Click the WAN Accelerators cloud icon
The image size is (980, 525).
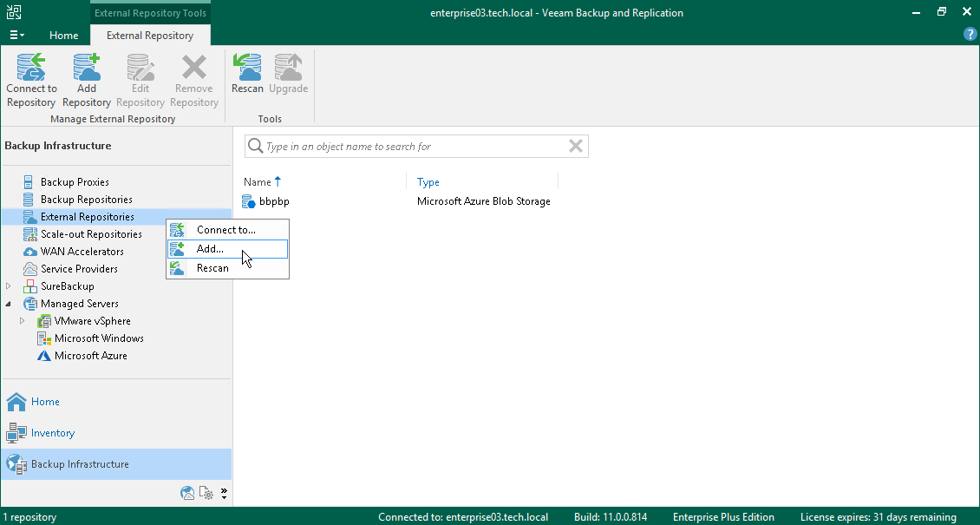[x=29, y=252]
